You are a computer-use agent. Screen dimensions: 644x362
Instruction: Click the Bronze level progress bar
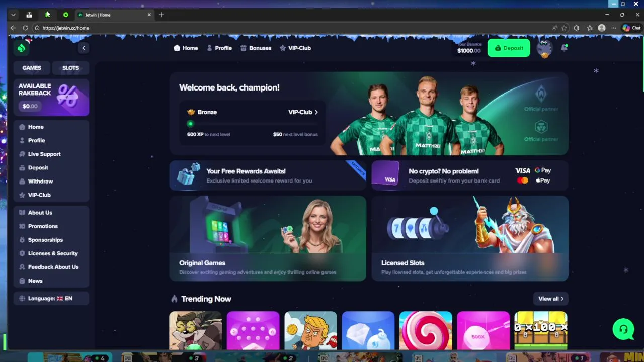tap(252, 123)
